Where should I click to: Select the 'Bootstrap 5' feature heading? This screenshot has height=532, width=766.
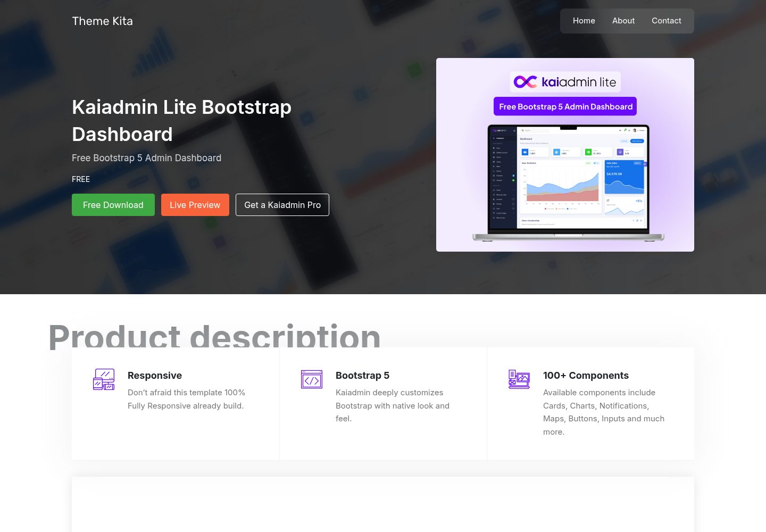click(362, 376)
